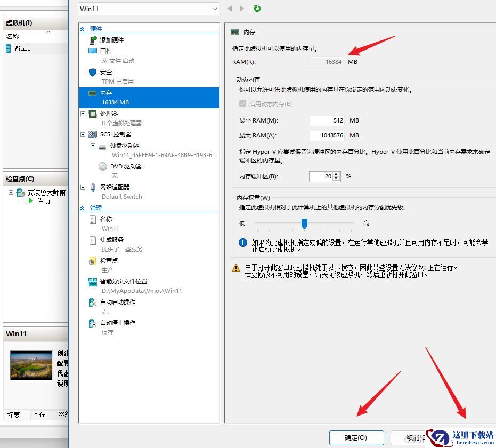Click the 确定(O) button
This screenshot has height=448, width=496.
point(356,438)
